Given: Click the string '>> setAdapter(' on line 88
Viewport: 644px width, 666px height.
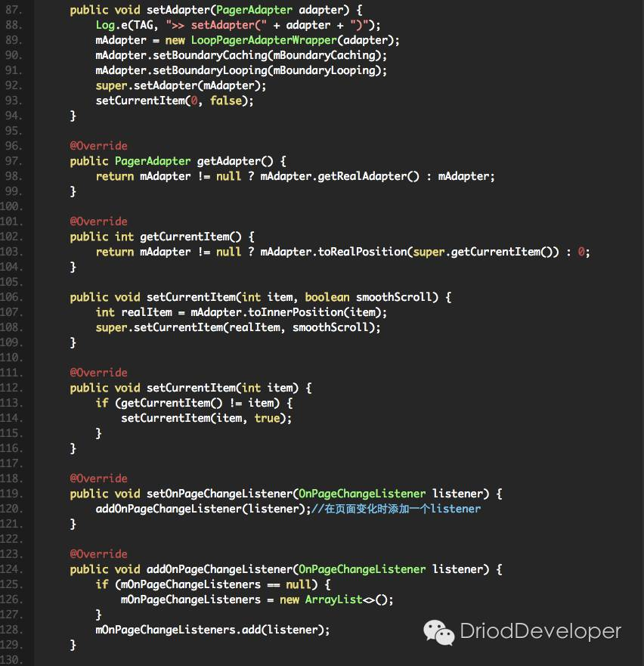Looking at the screenshot, I should 215,26.
